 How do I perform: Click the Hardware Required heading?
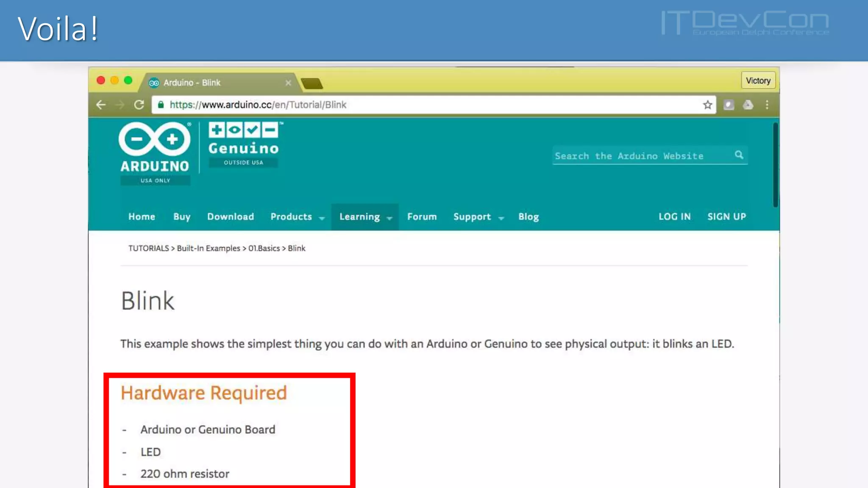point(204,393)
